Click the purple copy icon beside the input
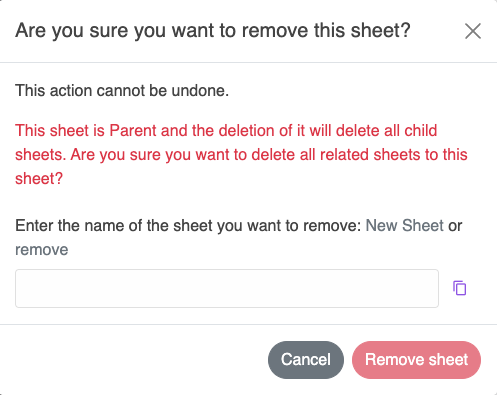Image resolution: width=497 pixels, height=395 pixels. [459, 288]
